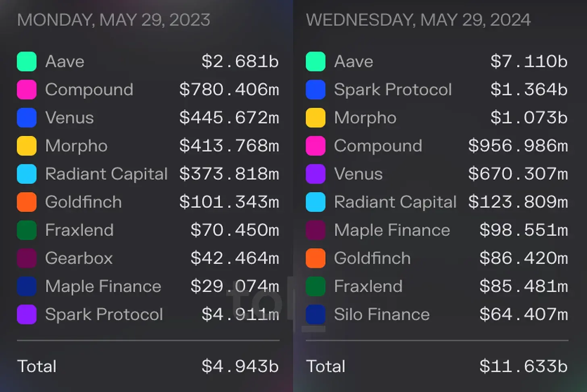Click the $1.364b Spark Protocol value

(x=529, y=89)
